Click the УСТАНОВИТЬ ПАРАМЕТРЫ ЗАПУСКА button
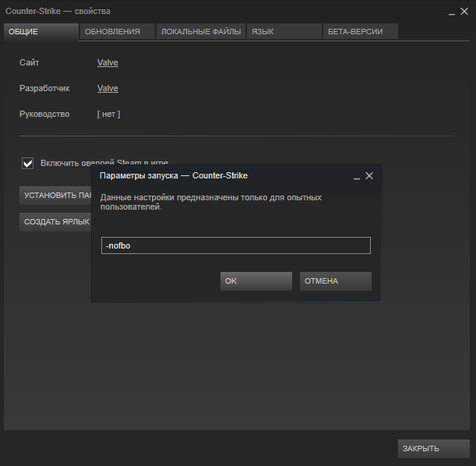This screenshot has width=476, height=466. (55, 196)
